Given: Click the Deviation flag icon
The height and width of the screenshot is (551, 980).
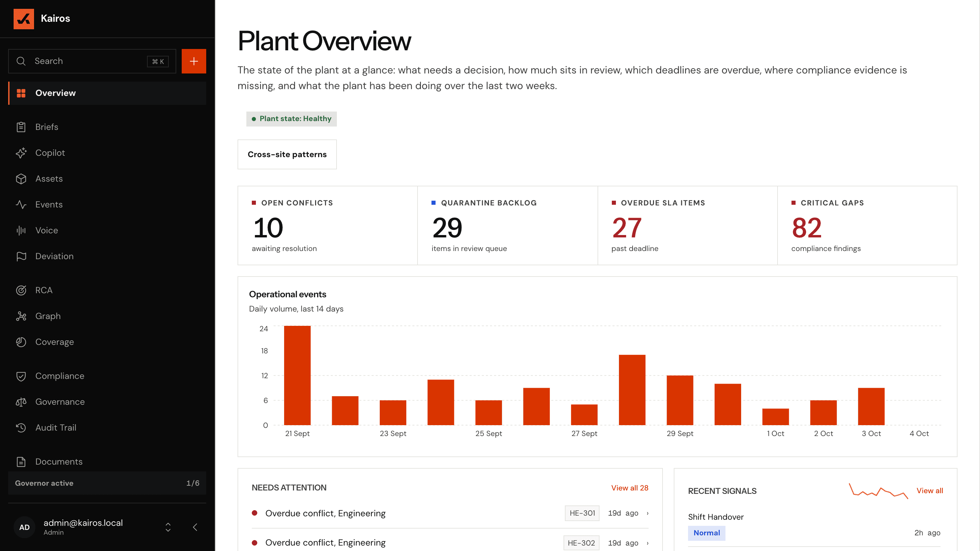Looking at the screenshot, I should (21, 256).
